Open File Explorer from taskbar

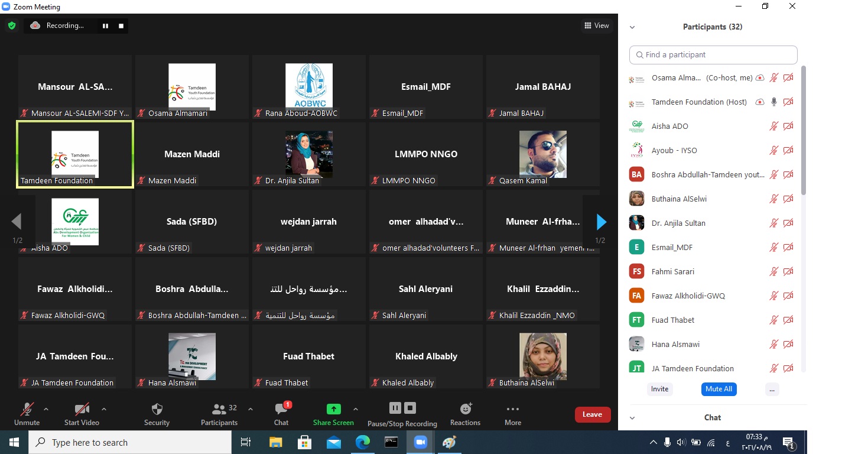pos(275,442)
